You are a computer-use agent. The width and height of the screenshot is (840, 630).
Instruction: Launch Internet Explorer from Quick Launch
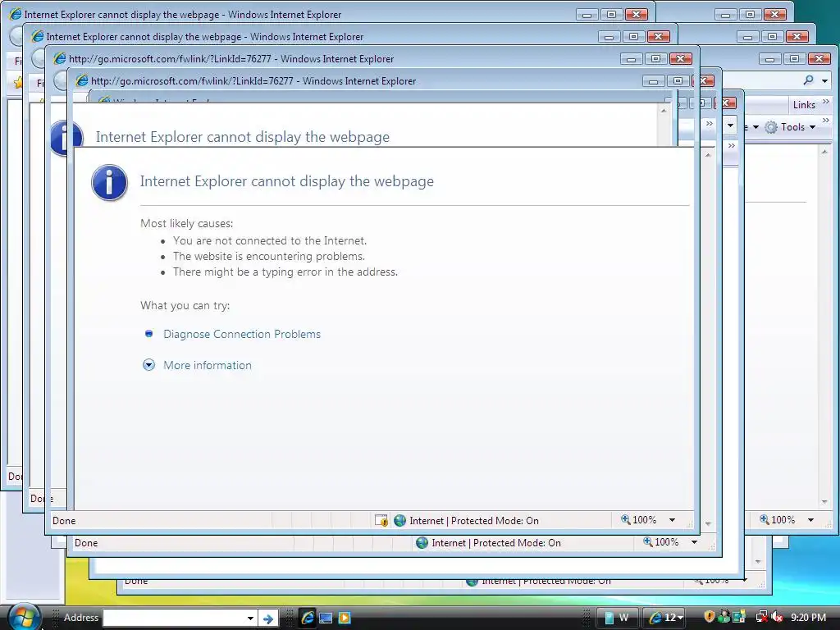(308, 618)
